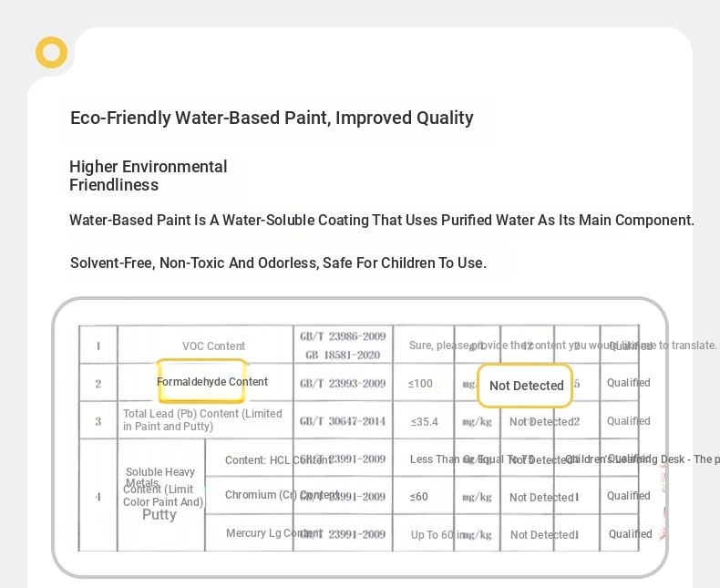Viewport: 720px width, 588px height.
Task: Select the 'Total Lead (Pb) Content' cell
Action: coord(202,420)
